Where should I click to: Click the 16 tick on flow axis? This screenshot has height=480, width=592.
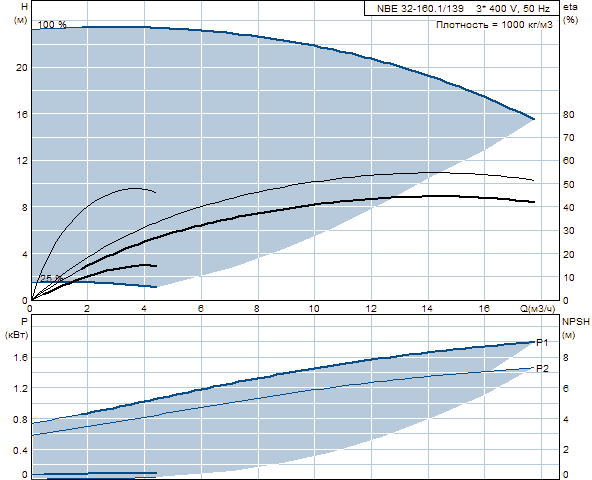[x=484, y=309]
